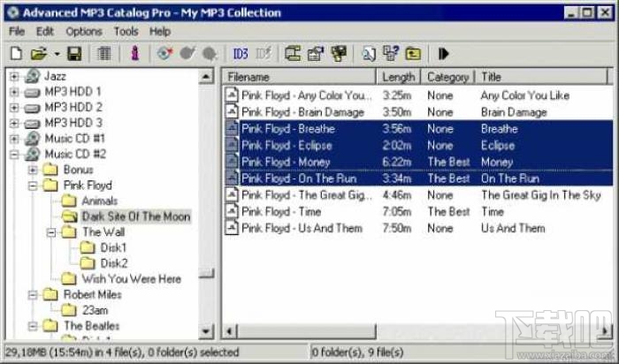The image size is (619, 364).
Task: Sort by the Length column header
Action: [x=398, y=77]
